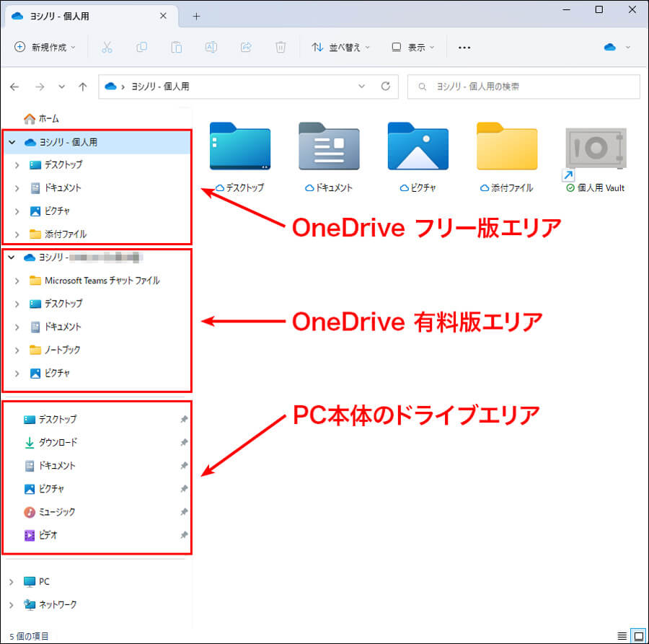Click the OneDrive cloud status icon in toolbar
649x644 pixels.
[609, 48]
